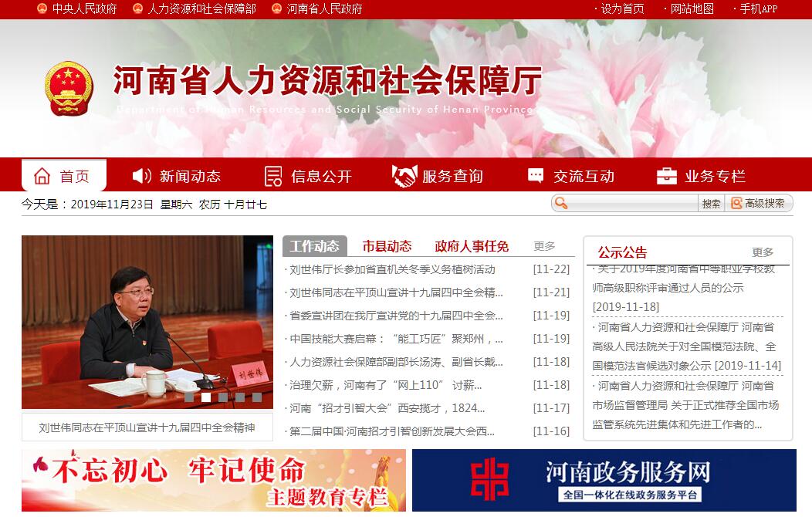Click the third slideshow indicator dot
Image resolution: width=812 pixels, height=517 pixels.
pos(223,397)
